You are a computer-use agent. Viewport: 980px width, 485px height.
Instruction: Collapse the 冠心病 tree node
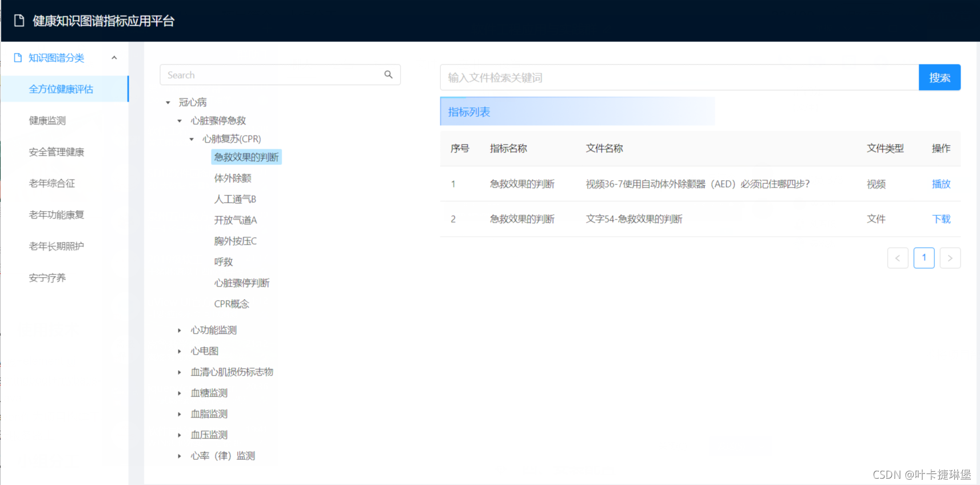point(168,103)
